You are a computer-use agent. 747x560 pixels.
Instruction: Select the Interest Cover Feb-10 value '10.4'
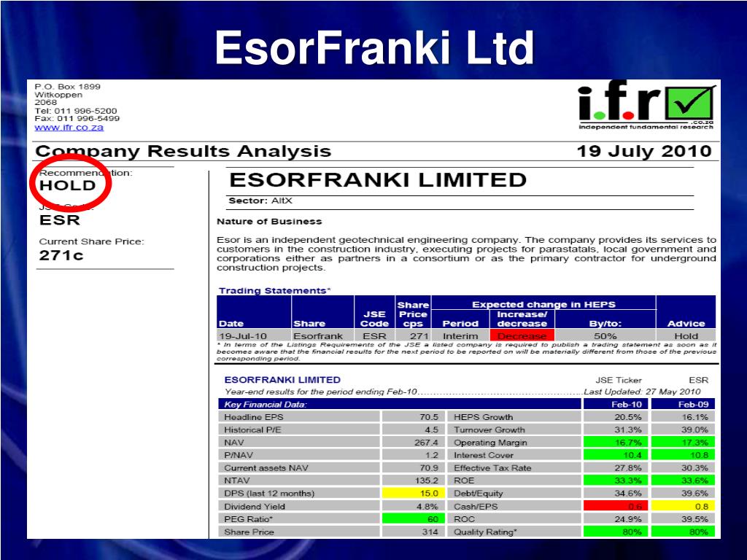point(616,455)
